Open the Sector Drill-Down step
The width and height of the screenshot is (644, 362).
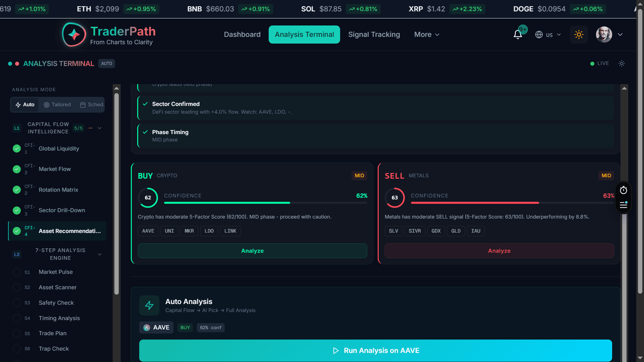tap(57, 210)
